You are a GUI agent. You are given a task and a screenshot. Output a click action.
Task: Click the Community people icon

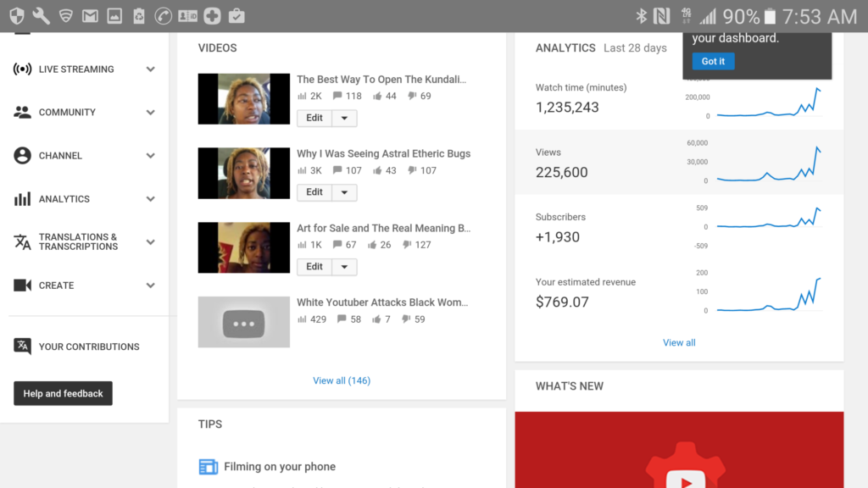click(22, 113)
